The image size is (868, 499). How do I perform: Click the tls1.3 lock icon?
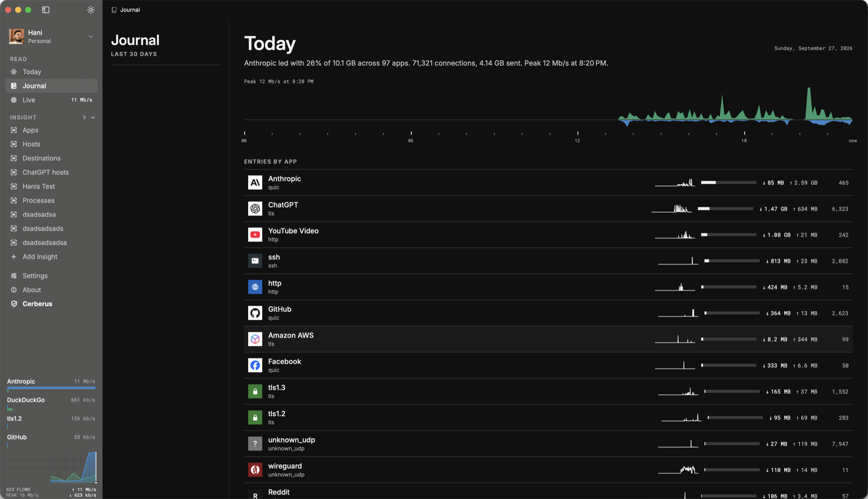click(x=255, y=392)
